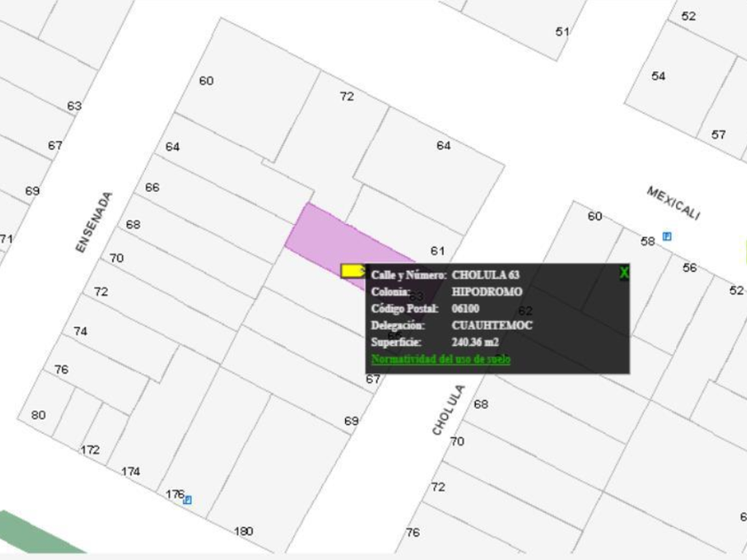This screenshot has width=747, height=560.
Task: Select parcel number 180
Action: pos(244,532)
